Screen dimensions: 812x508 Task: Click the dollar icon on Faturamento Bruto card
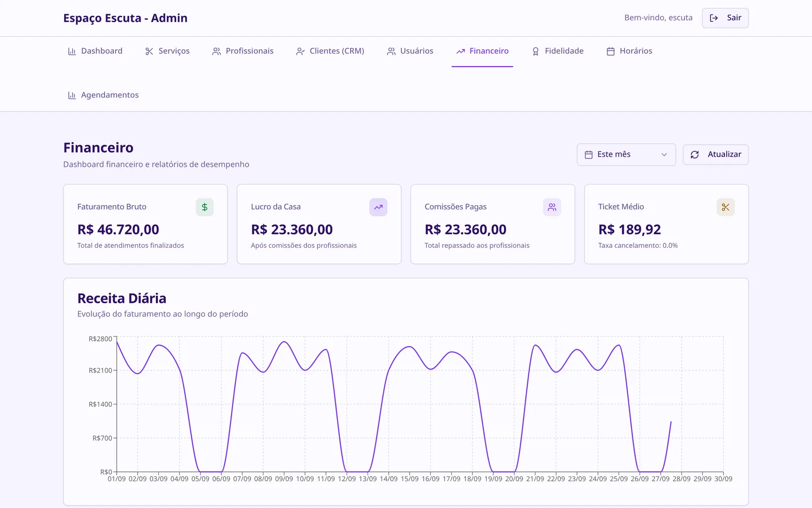click(205, 207)
